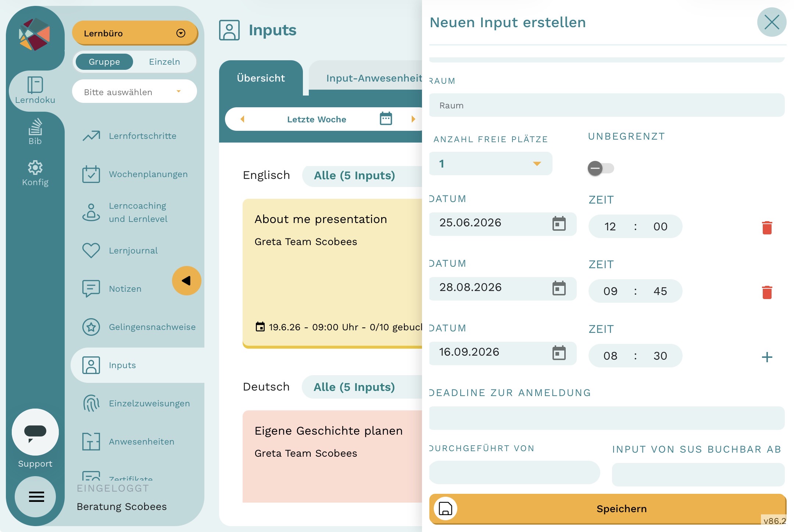Open the Bib library sidebar icon
This screenshot has width=794, height=532.
click(35, 132)
